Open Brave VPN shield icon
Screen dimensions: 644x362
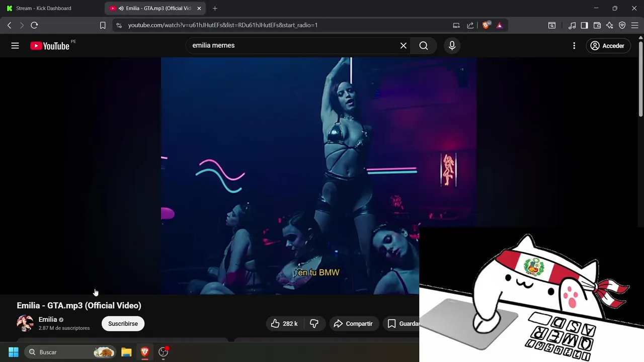[622, 25]
